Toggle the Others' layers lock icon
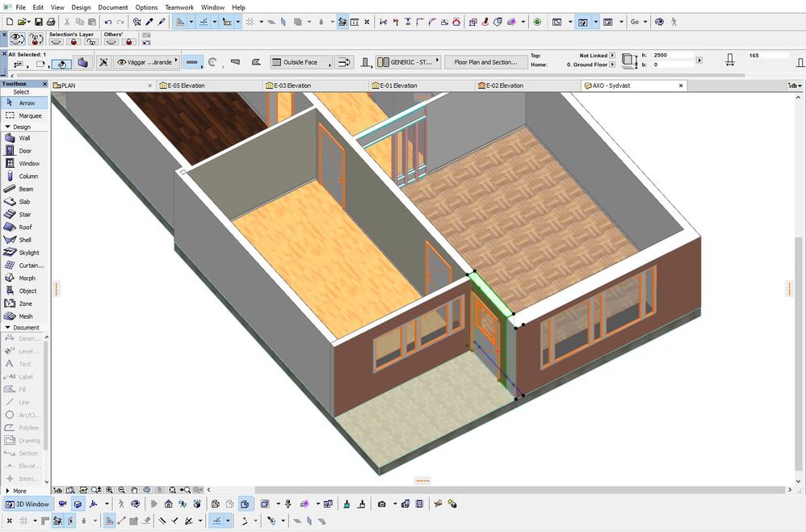Screen dimensions: 806x532 coord(129,41)
